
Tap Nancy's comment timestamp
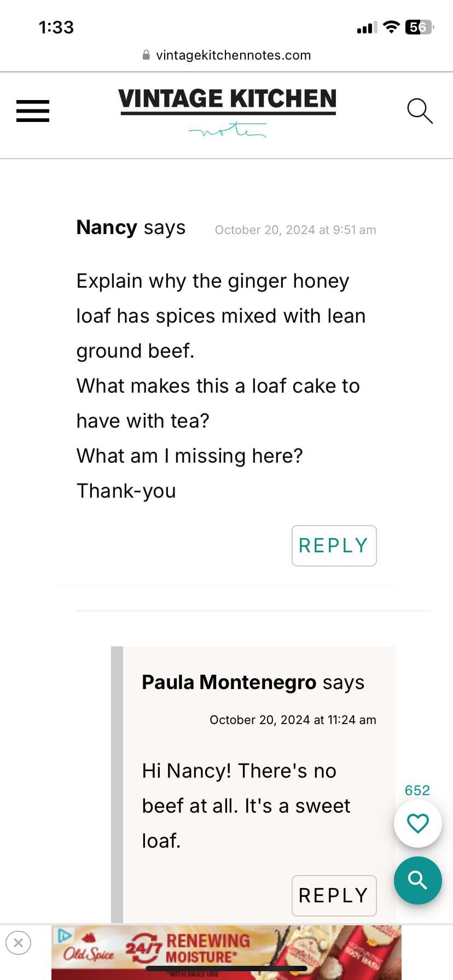(295, 230)
